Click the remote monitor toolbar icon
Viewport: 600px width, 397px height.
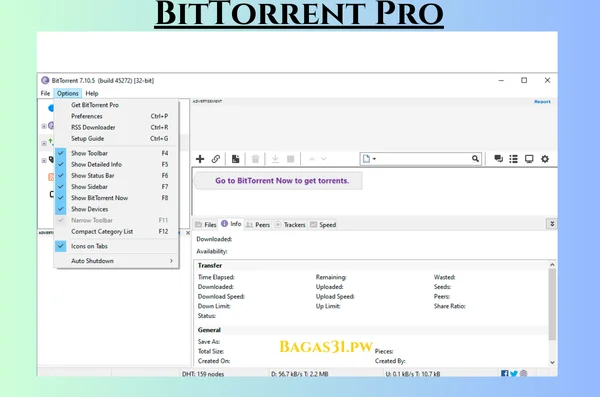tap(529, 159)
